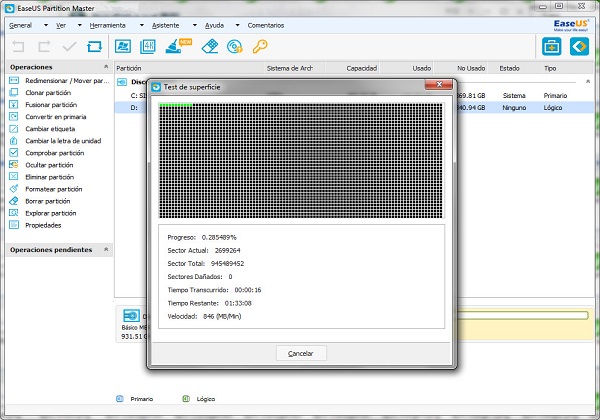The image size is (600, 420).
Task: Click the Estado column header
Action: pyautogui.click(x=509, y=68)
